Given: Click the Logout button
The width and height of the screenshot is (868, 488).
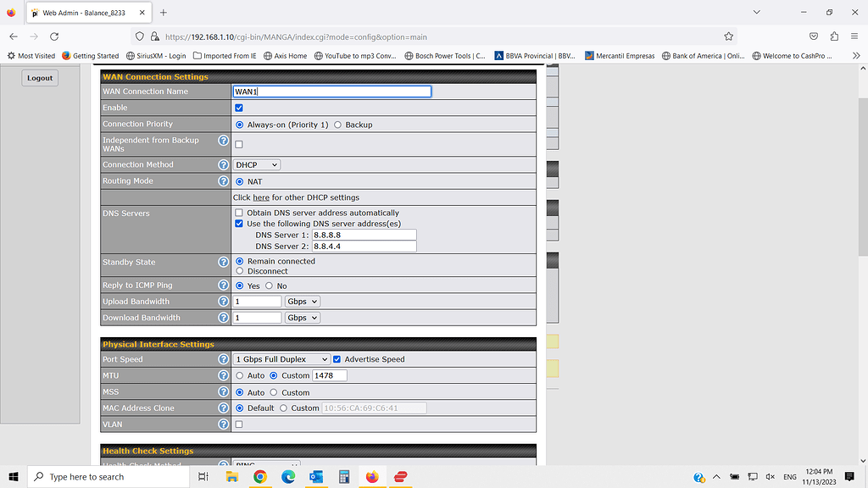Looking at the screenshot, I should tap(40, 78).
